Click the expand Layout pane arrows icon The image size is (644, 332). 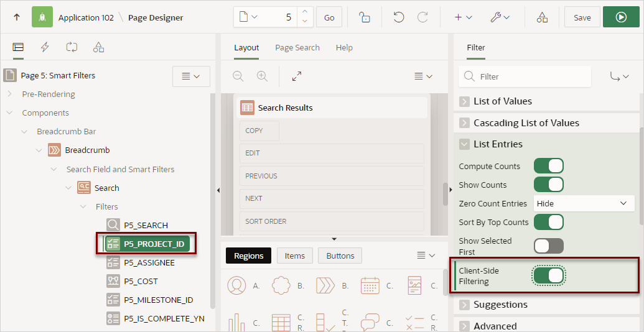coord(297,76)
